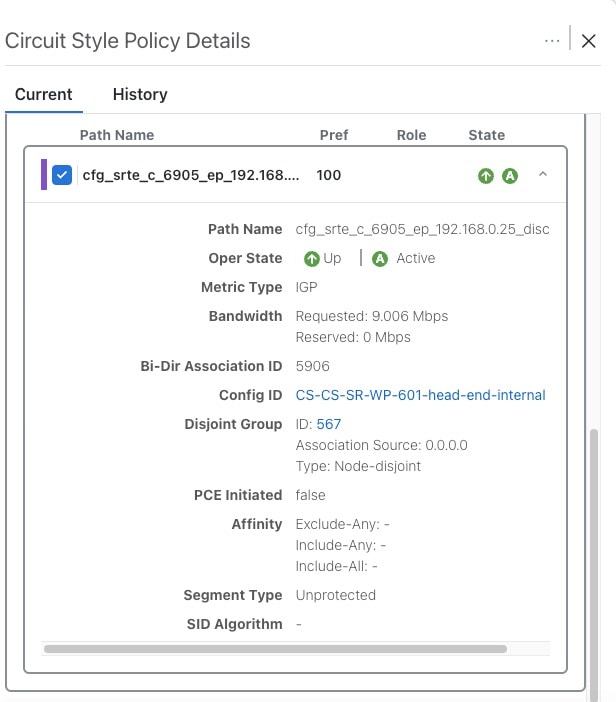Click the Include-Any affinity line
The height and width of the screenshot is (702, 616).
(x=341, y=545)
